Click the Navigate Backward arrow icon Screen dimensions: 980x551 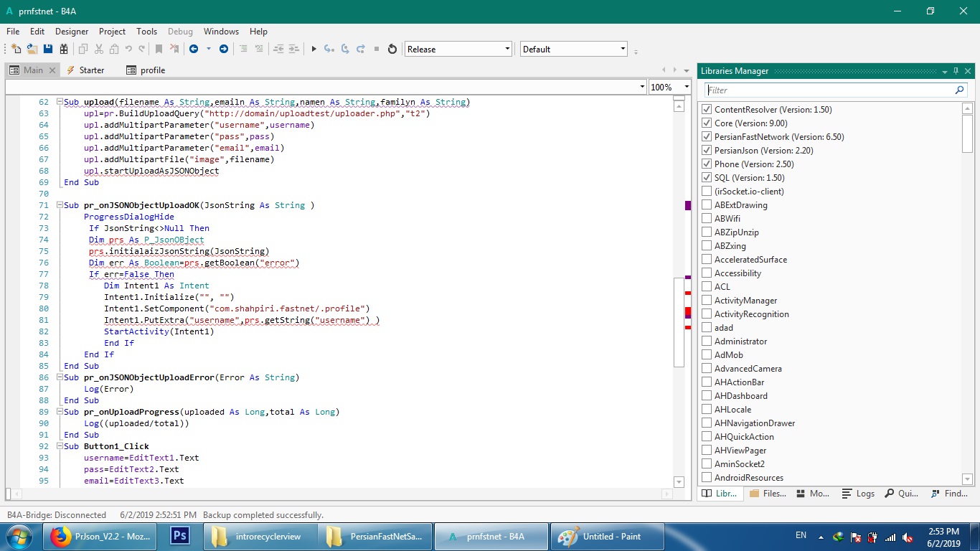(194, 49)
